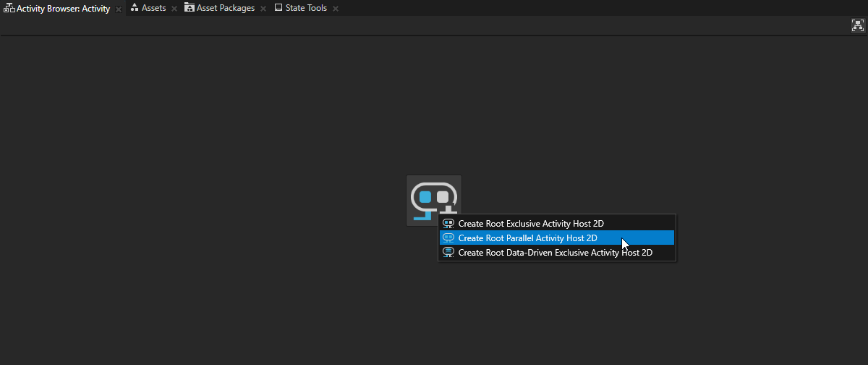Click the Asset Packages tab icon
The image size is (868, 365).
pos(189,8)
